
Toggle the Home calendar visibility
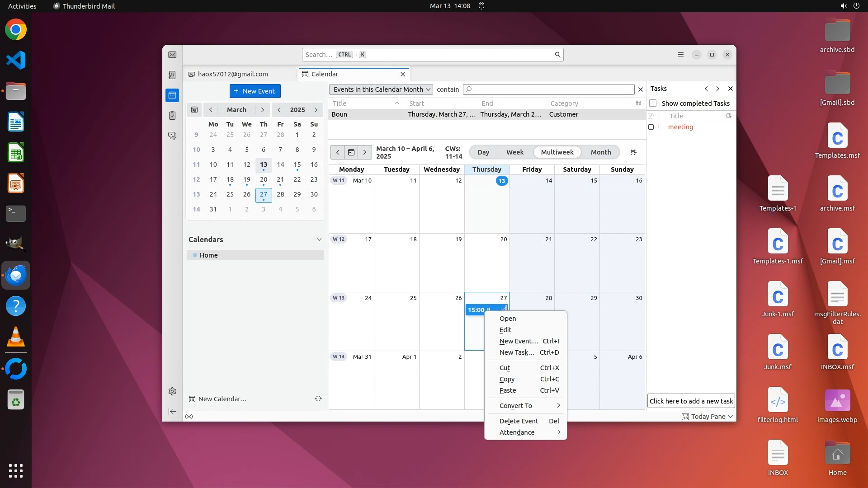point(195,255)
